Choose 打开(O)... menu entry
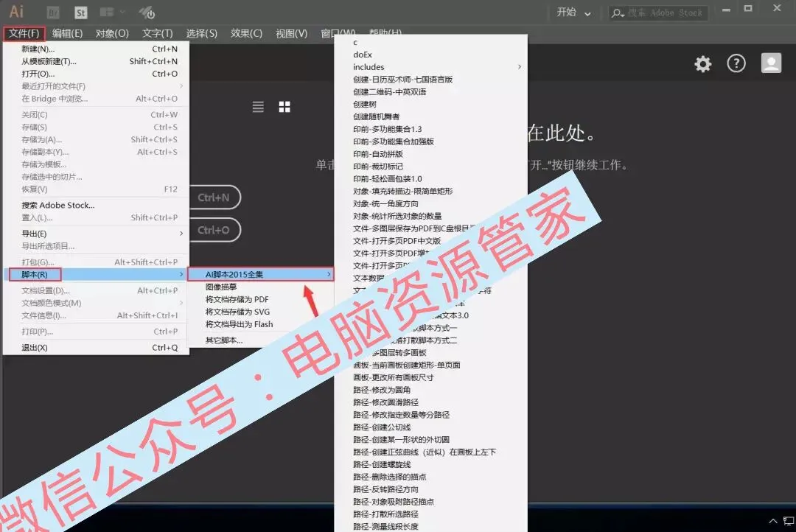This screenshot has height=532, width=796. tap(97, 74)
